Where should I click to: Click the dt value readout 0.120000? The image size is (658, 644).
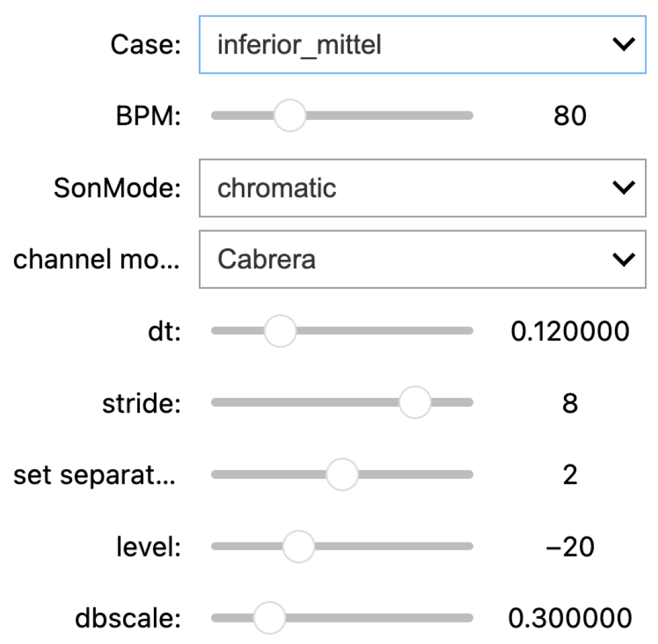[570, 331]
